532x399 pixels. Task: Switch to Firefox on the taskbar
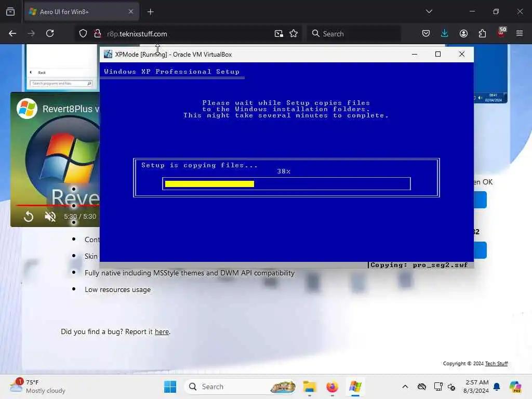(332, 387)
